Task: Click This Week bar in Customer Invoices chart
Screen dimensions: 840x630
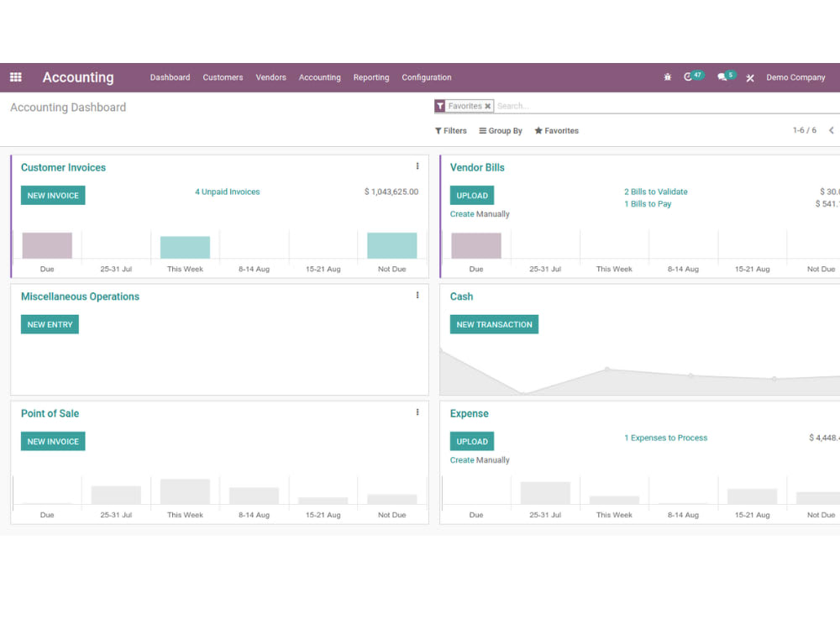Action: pyautogui.click(x=186, y=248)
